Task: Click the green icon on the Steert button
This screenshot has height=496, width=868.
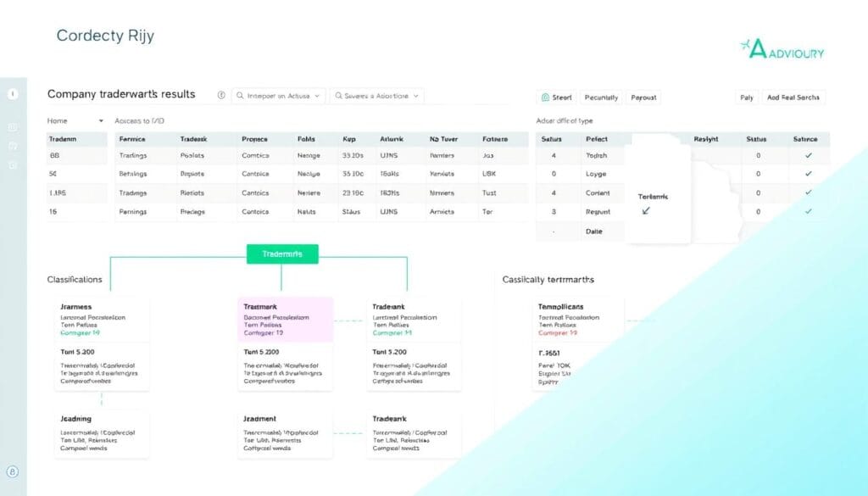Action: point(545,98)
